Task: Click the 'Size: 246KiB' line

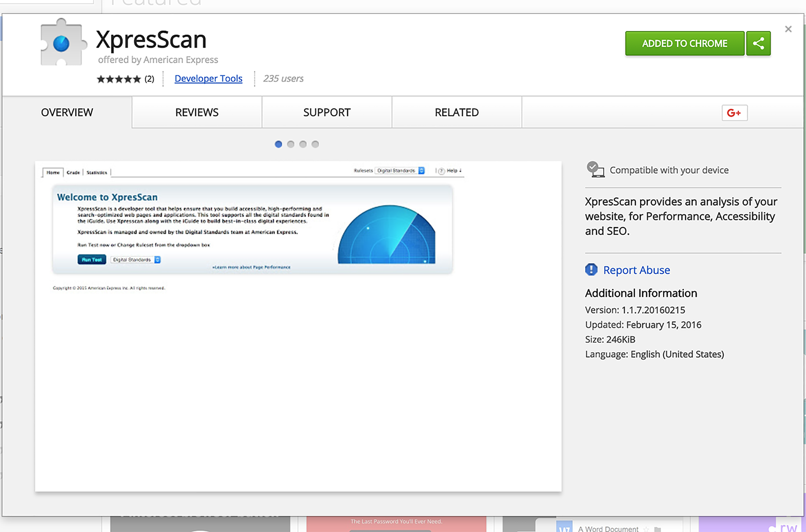Action: (610, 339)
